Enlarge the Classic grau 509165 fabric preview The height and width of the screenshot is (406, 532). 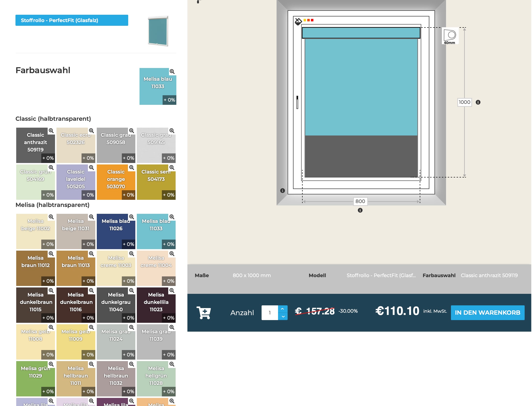pyautogui.click(x=172, y=131)
